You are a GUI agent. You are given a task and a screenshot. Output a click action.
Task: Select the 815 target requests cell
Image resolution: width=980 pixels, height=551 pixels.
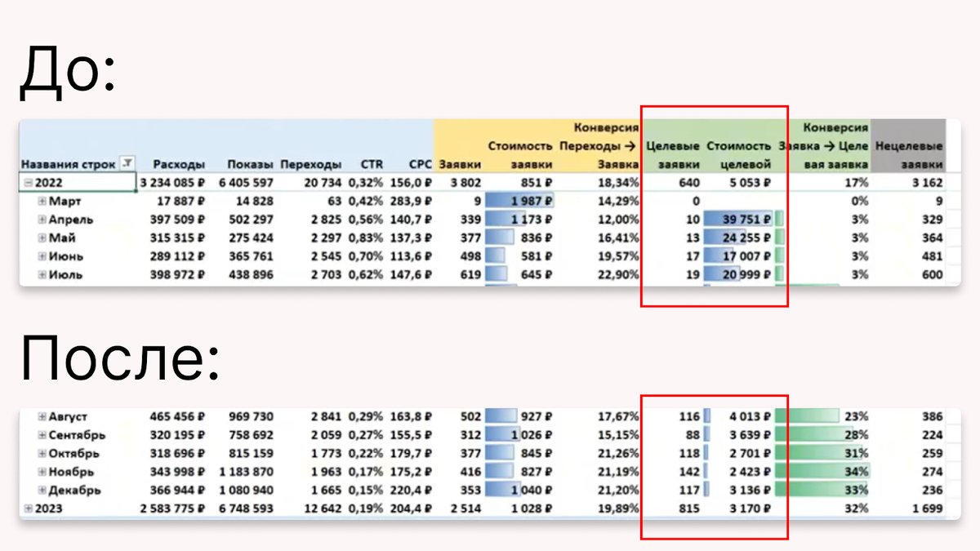pyautogui.click(x=688, y=509)
